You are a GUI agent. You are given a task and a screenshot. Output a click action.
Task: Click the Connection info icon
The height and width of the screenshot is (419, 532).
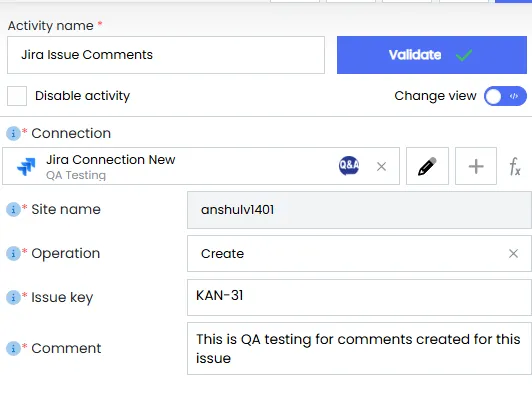(14, 133)
